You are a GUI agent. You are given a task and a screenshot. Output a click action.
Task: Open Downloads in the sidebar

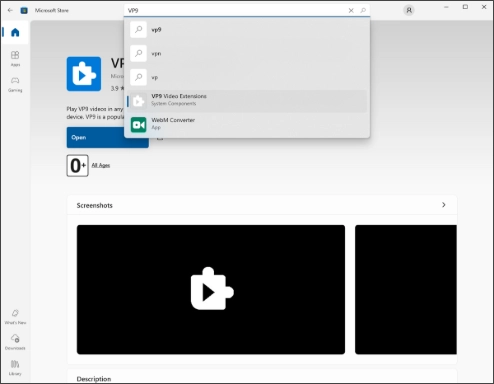(15, 342)
